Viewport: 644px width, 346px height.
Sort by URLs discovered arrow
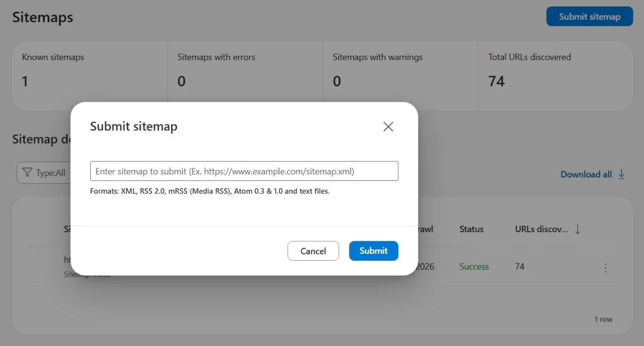pos(577,229)
